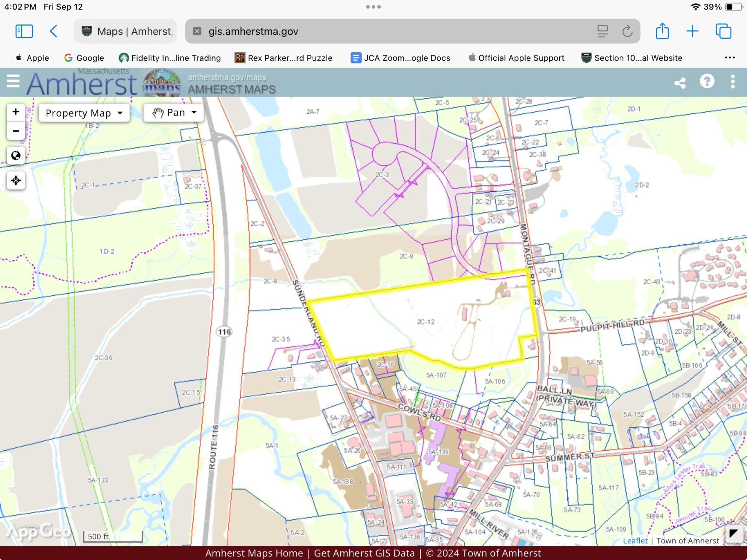Click the locate crosshair icon
This screenshot has height=560, width=747.
pyautogui.click(x=16, y=180)
